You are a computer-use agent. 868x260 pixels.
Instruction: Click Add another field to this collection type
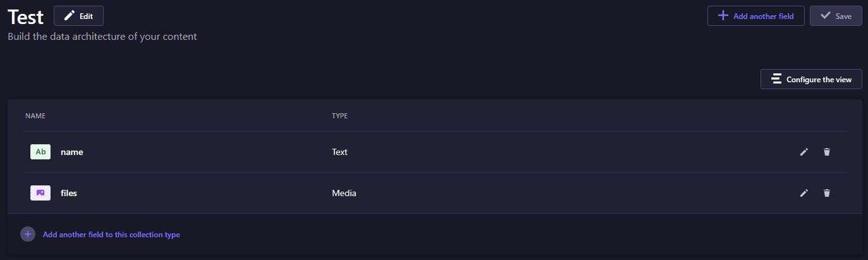[111, 235]
